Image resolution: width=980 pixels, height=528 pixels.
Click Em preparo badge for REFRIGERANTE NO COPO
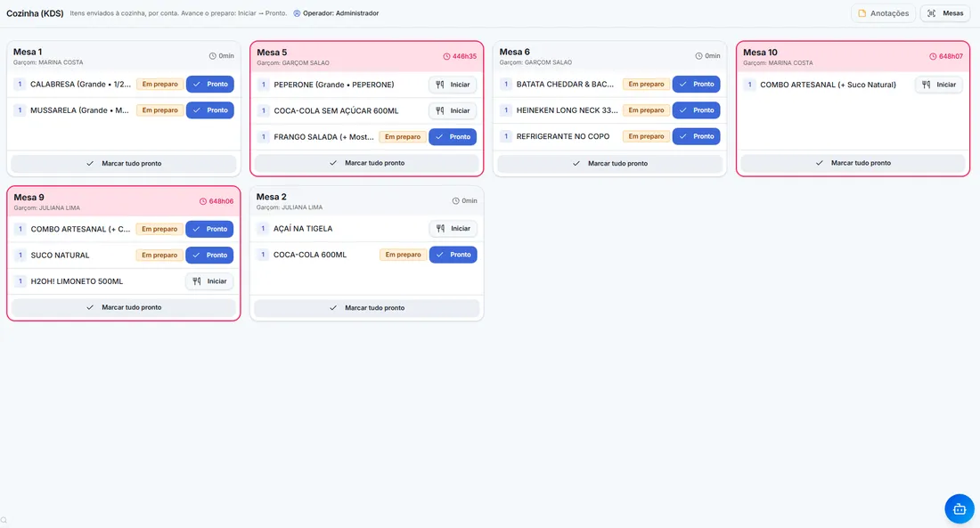click(x=646, y=137)
